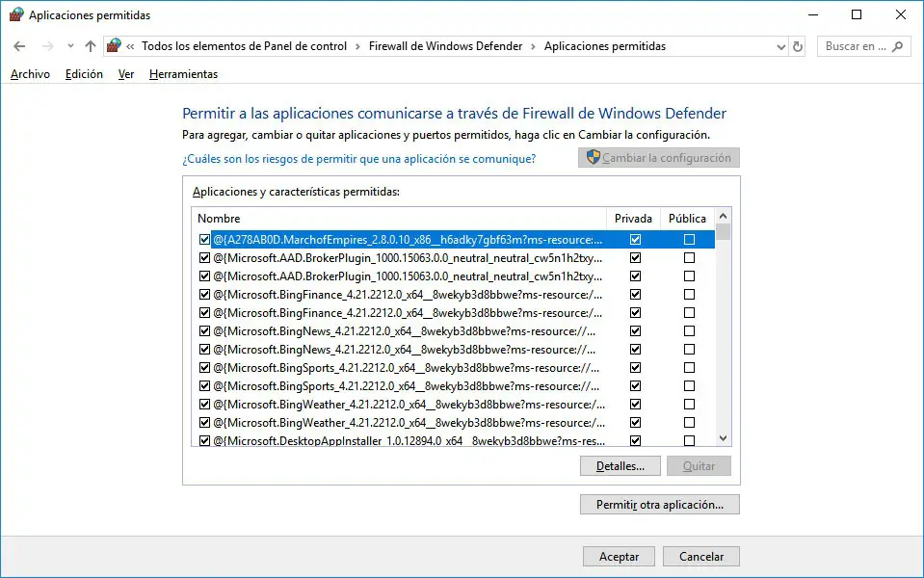
Task: Click shield icon on Cambiar la configuración
Action: (x=594, y=158)
